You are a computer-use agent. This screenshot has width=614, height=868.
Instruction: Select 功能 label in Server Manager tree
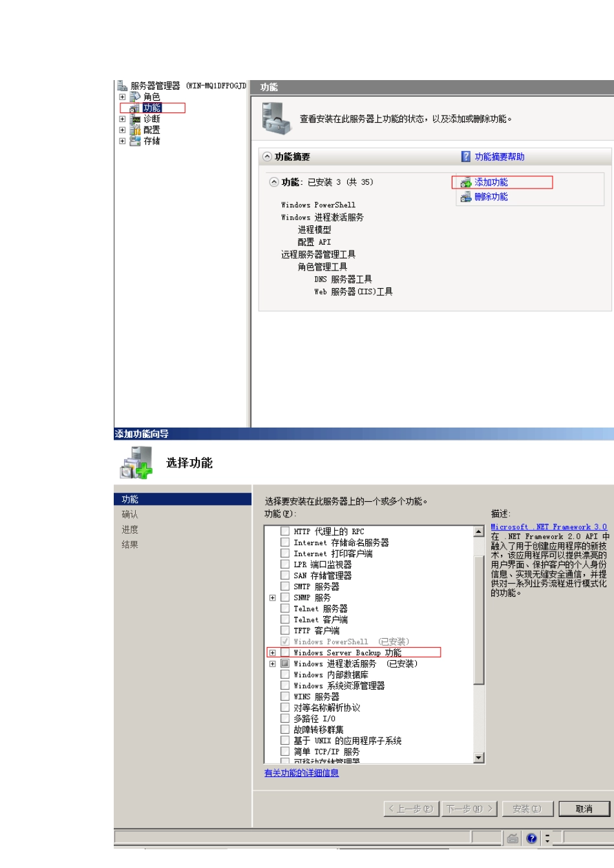[x=152, y=108]
